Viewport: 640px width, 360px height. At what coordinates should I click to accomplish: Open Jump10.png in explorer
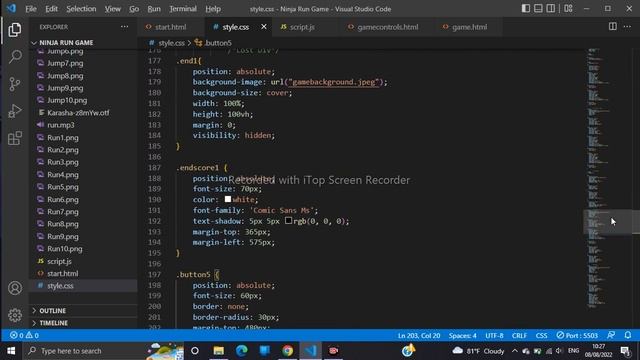point(67,100)
